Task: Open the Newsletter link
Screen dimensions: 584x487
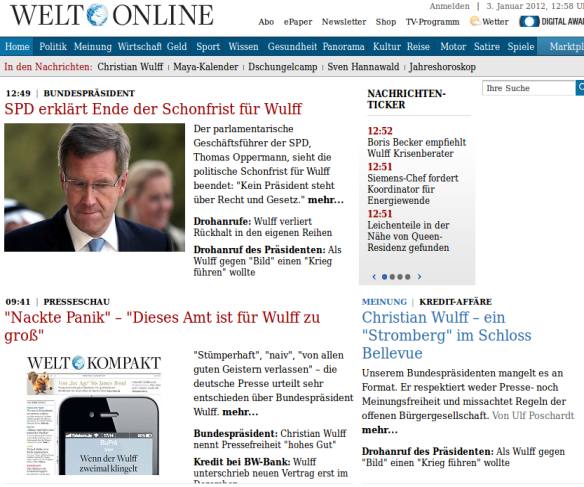Action: (x=344, y=22)
